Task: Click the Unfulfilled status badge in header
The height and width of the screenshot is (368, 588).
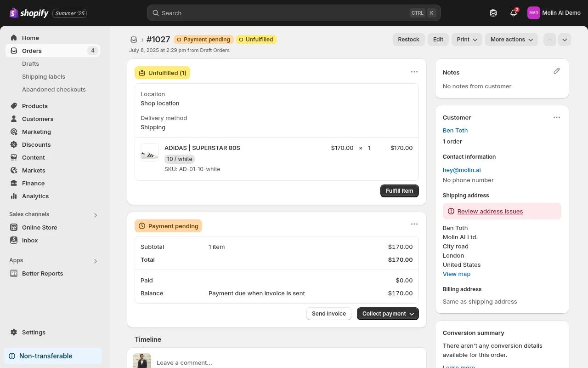Action: pos(256,40)
